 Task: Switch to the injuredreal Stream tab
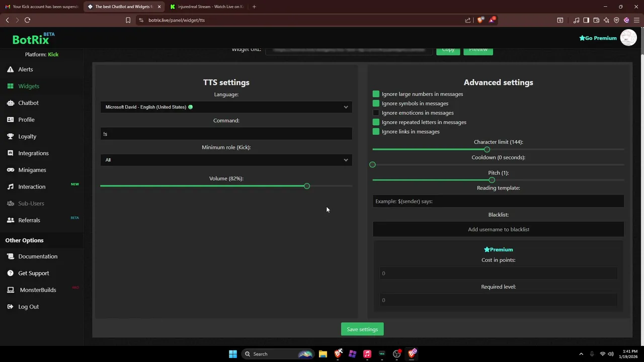[x=206, y=7]
